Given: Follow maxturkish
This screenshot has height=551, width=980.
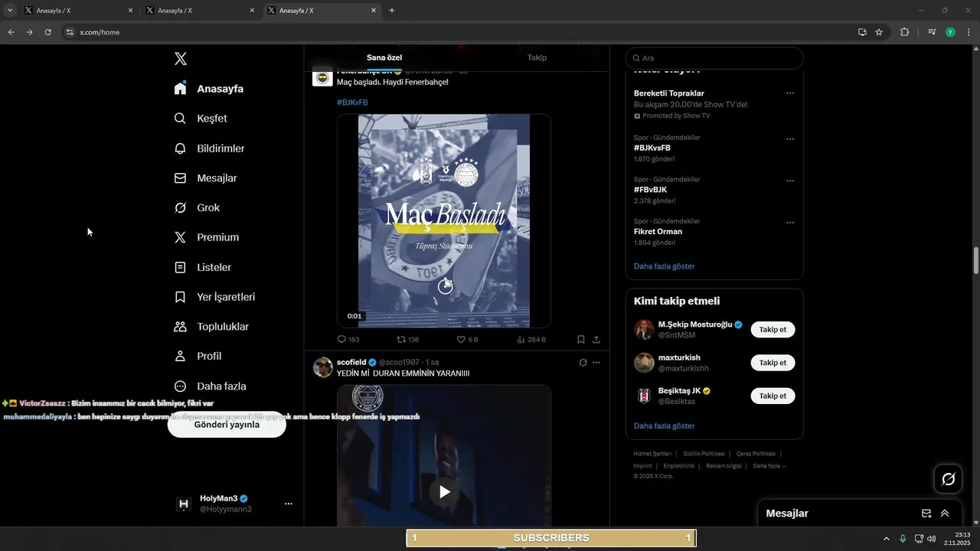Looking at the screenshot, I should pyautogui.click(x=773, y=363).
